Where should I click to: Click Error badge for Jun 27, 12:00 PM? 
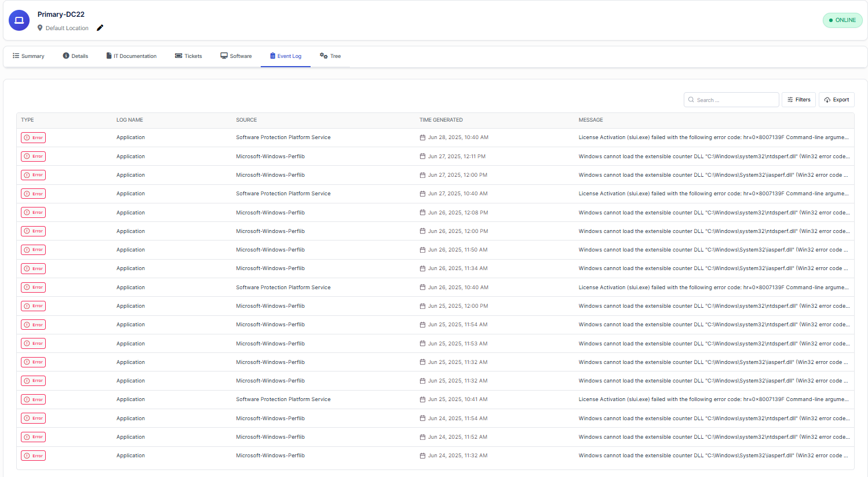pyautogui.click(x=33, y=175)
